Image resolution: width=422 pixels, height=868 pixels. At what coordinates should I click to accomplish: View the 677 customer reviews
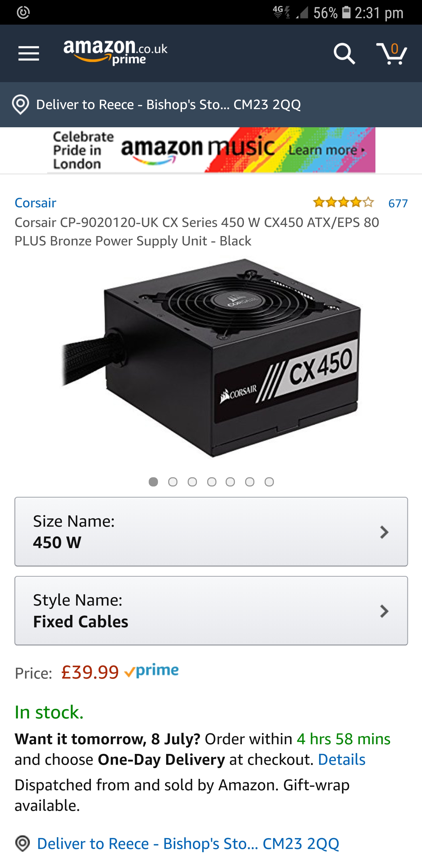[x=398, y=203]
